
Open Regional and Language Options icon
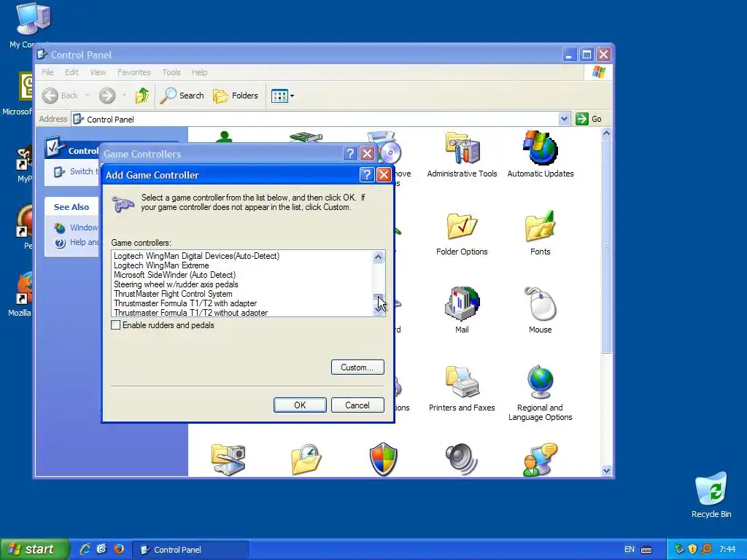(x=540, y=393)
